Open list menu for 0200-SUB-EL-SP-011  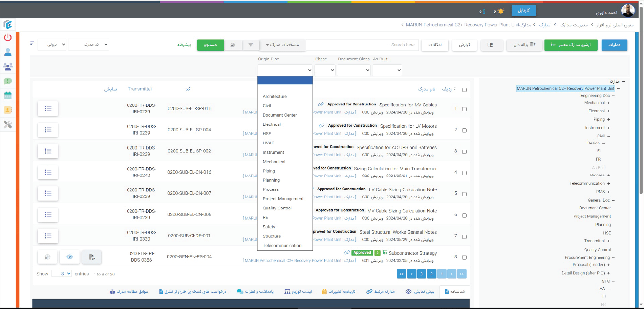tap(48, 109)
